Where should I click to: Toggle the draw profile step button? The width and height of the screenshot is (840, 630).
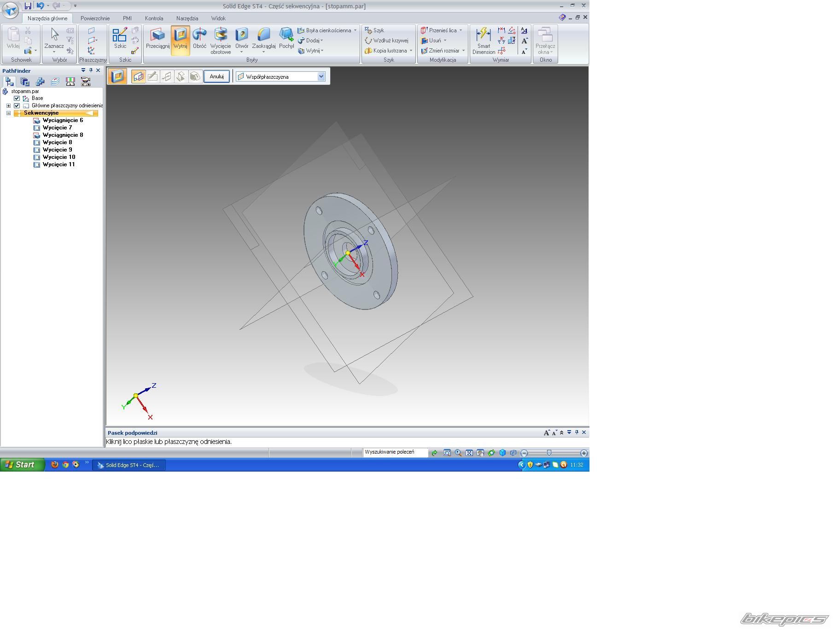[152, 76]
